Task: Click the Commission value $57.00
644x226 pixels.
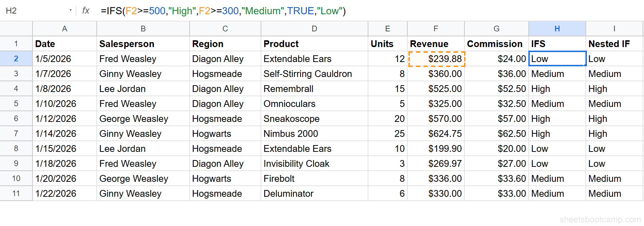Action: (496, 119)
